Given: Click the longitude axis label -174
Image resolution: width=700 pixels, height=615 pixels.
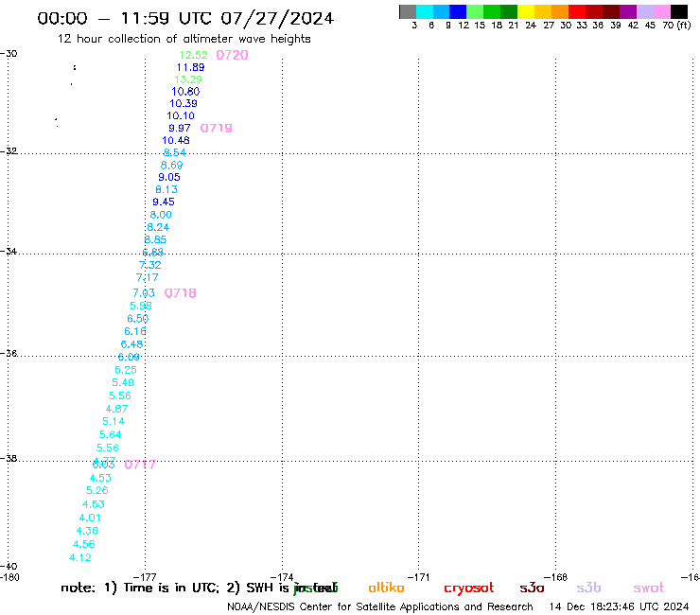Looking at the screenshot, I should (282, 577).
